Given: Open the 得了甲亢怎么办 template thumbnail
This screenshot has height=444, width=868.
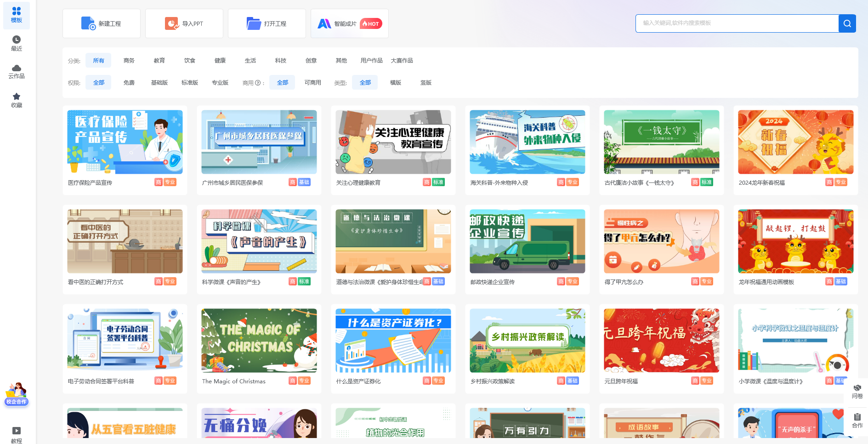Looking at the screenshot, I should click(x=662, y=241).
